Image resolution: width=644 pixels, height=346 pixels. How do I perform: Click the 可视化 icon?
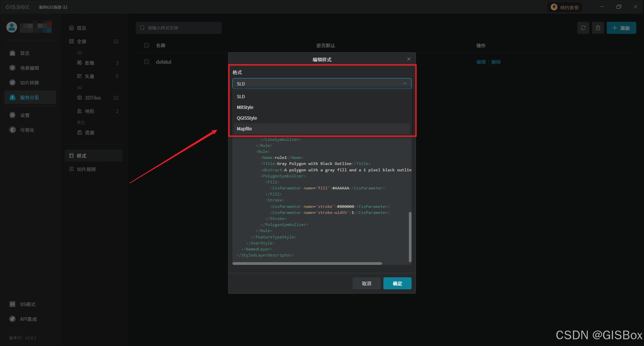[x=12, y=130]
